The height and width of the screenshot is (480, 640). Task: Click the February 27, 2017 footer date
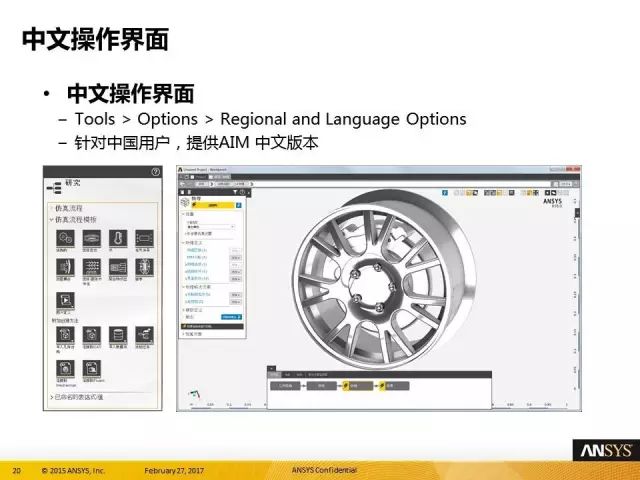(x=174, y=471)
